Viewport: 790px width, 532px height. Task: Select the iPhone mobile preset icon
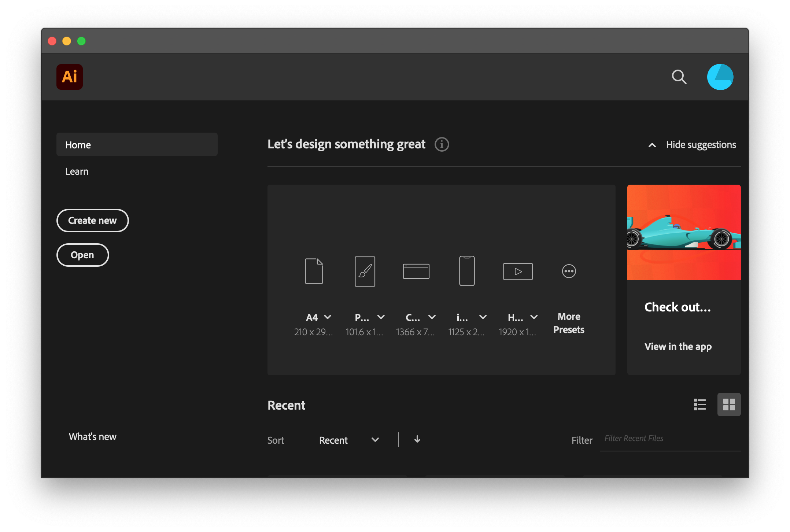click(467, 271)
